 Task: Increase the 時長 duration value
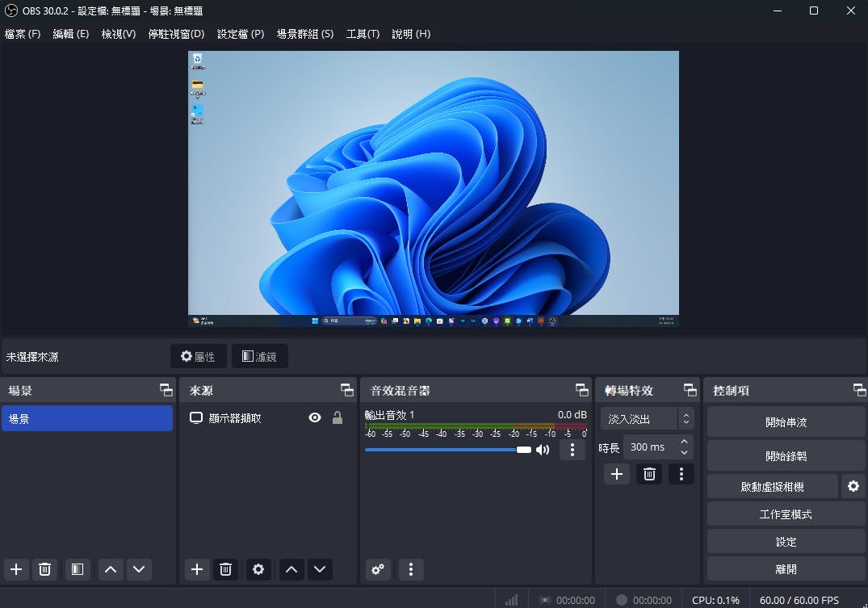click(x=685, y=442)
